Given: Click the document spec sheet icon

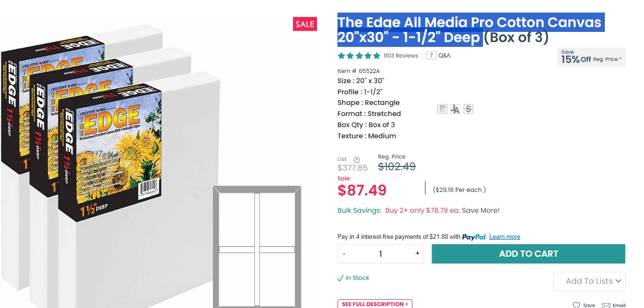Looking at the screenshot, I should (442, 109).
